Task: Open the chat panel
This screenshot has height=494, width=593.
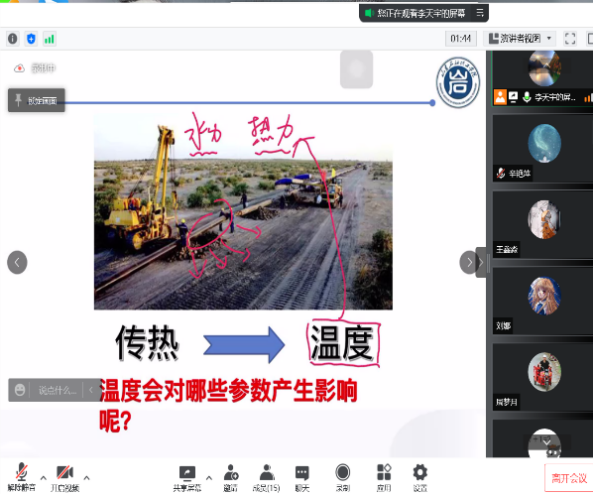Action: 302,477
